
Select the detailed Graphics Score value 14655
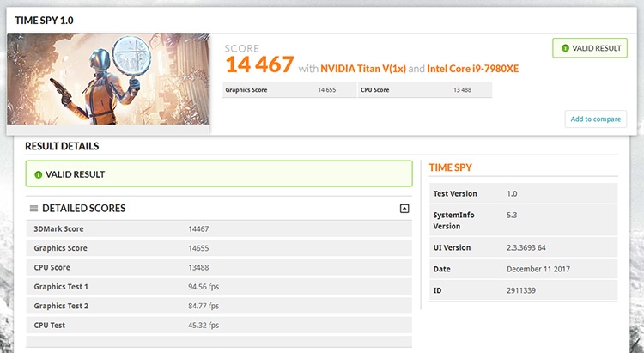198,248
